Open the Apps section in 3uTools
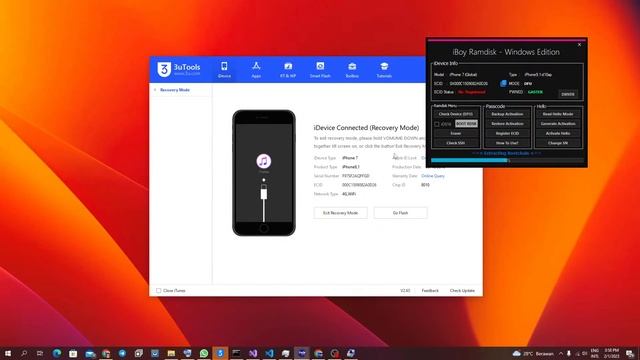The height and width of the screenshot is (360, 640). [x=256, y=69]
